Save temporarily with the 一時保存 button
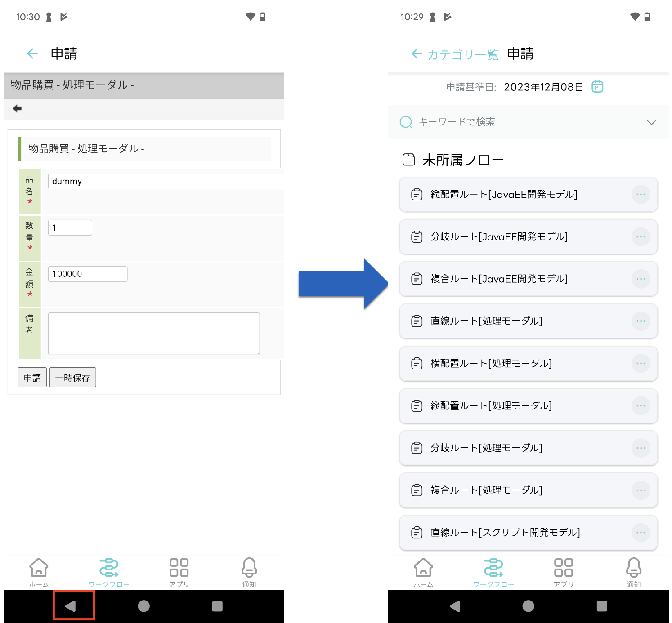The width and height of the screenshot is (672, 623). 73,378
